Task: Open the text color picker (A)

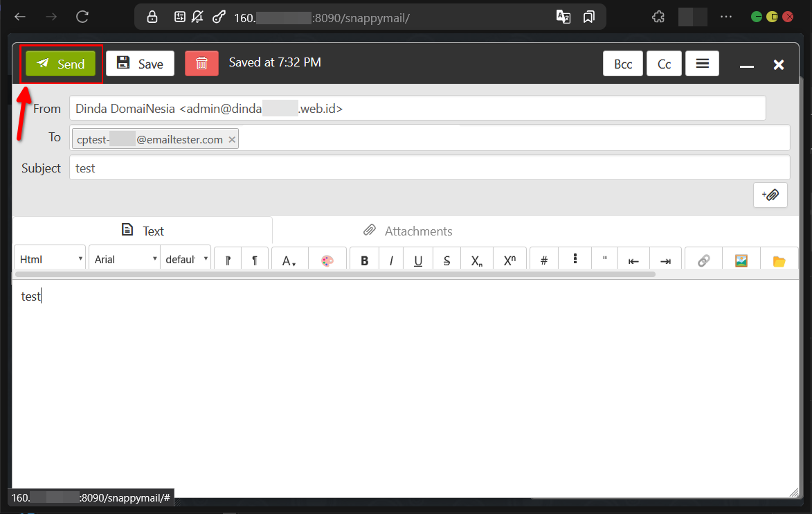Action: tap(289, 260)
